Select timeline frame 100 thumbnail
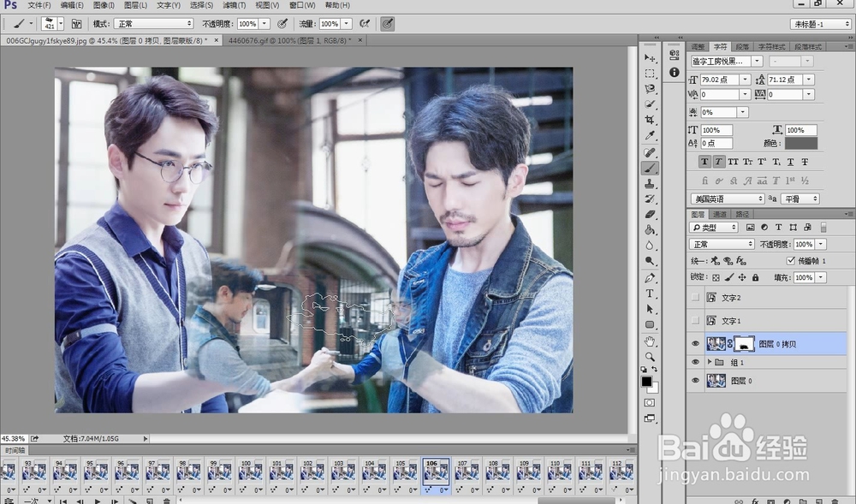This screenshot has width=856, height=504. click(251, 470)
